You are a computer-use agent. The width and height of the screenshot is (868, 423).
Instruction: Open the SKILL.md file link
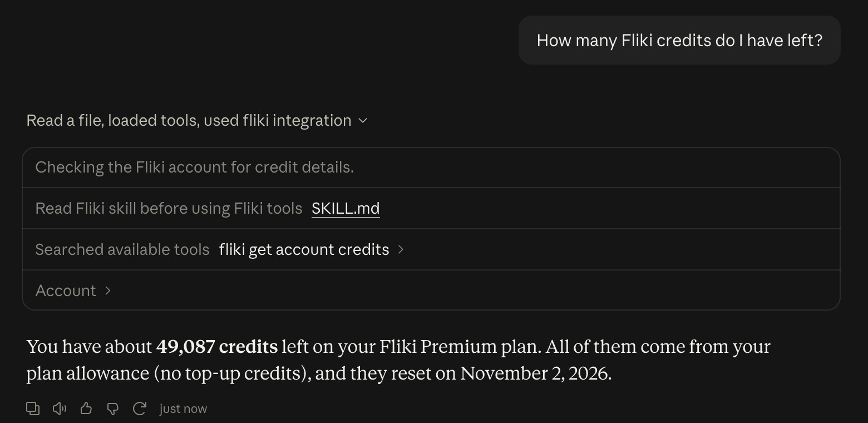(x=346, y=208)
